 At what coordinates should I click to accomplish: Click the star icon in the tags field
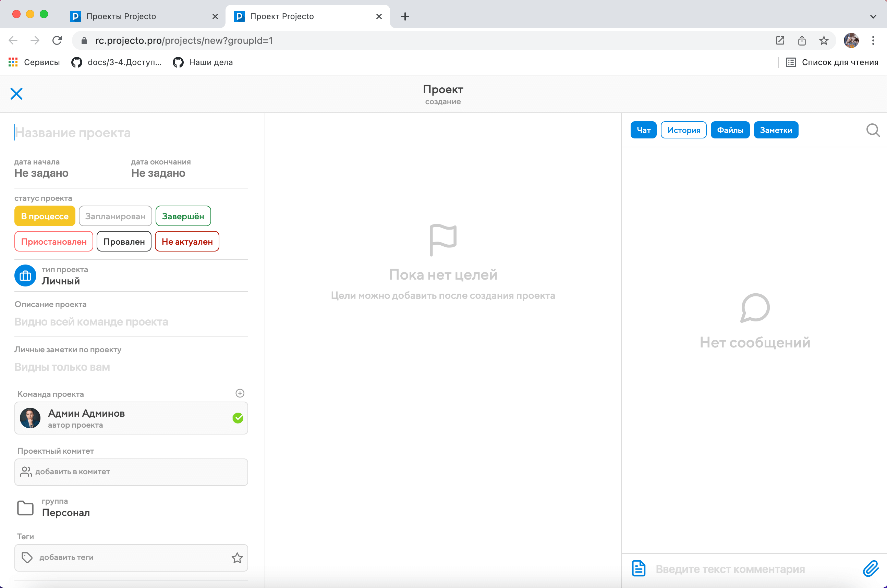point(237,558)
